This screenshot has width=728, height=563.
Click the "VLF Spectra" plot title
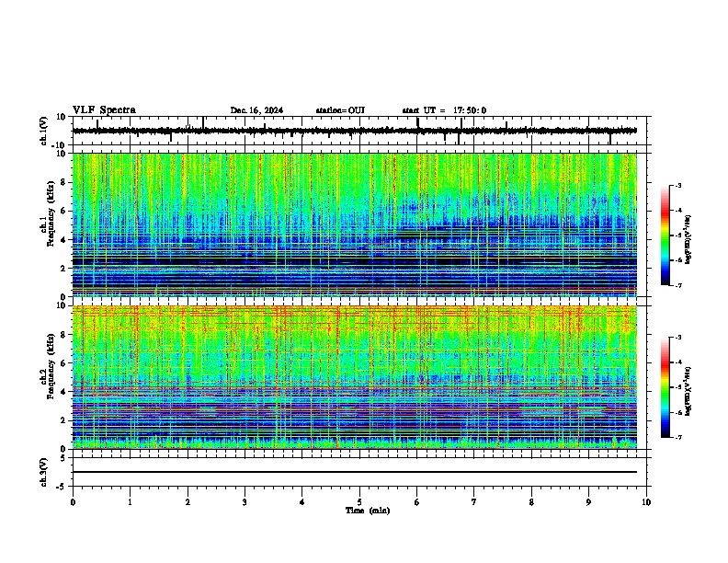104,110
